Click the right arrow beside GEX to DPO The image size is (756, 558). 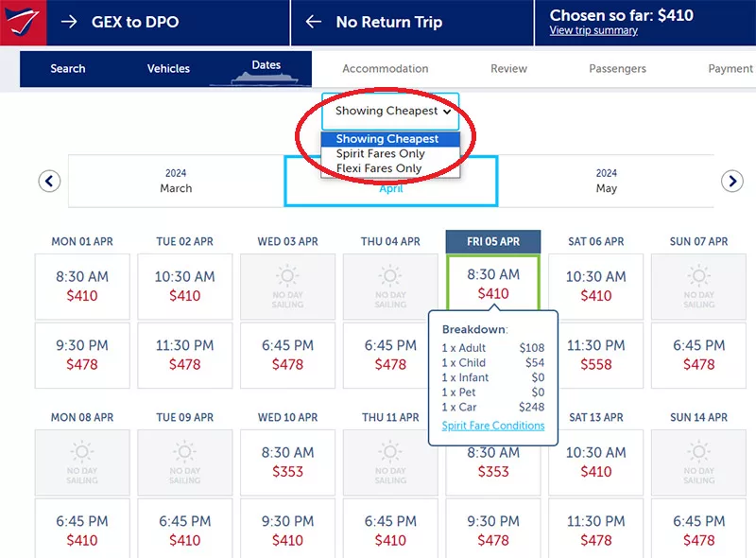click(69, 22)
